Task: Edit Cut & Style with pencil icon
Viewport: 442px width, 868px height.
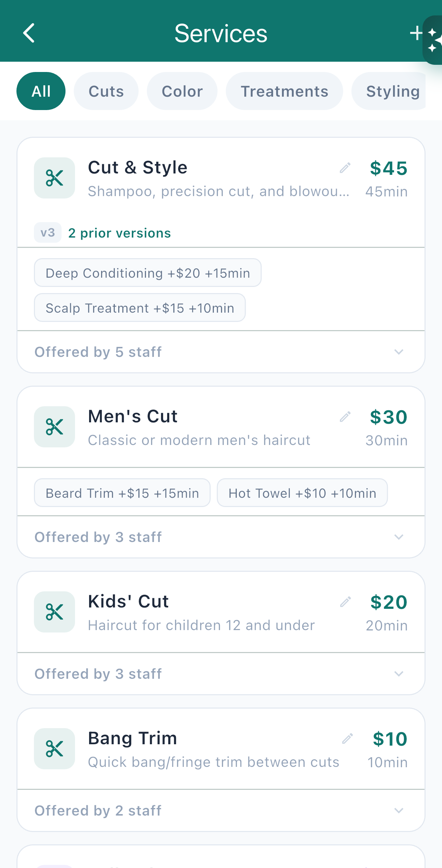Action: (x=345, y=168)
